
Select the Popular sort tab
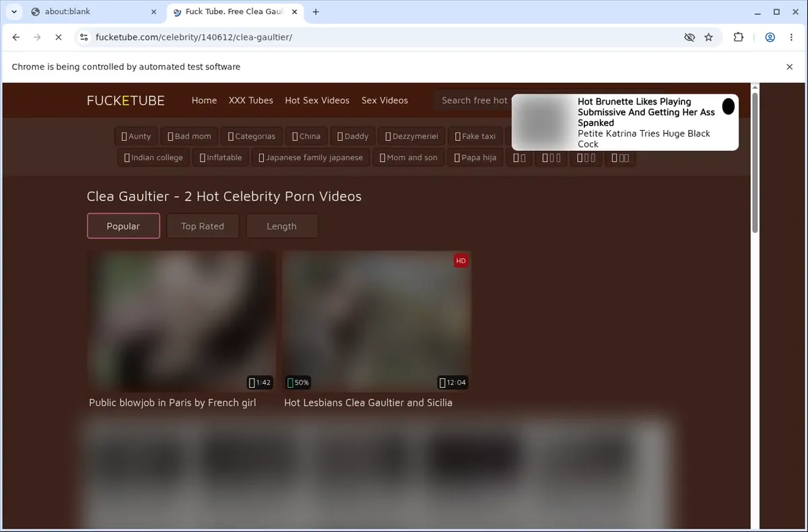123,226
